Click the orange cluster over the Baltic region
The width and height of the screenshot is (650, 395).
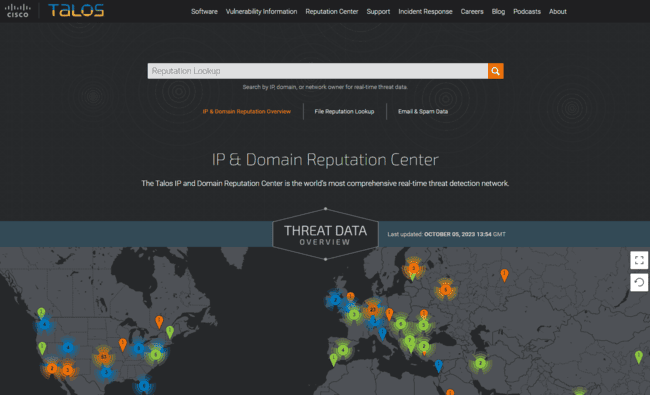pyautogui.click(x=413, y=268)
